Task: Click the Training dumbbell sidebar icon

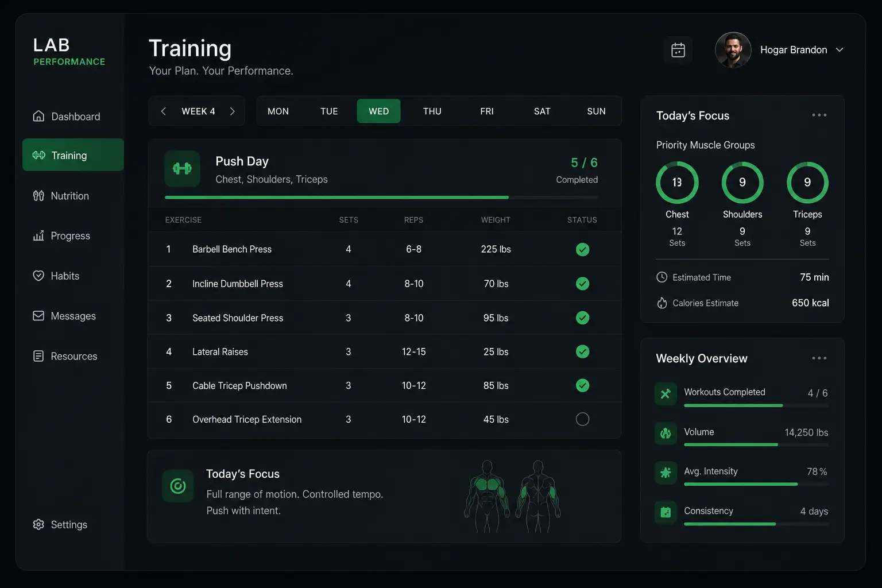Action: pos(38,155)
